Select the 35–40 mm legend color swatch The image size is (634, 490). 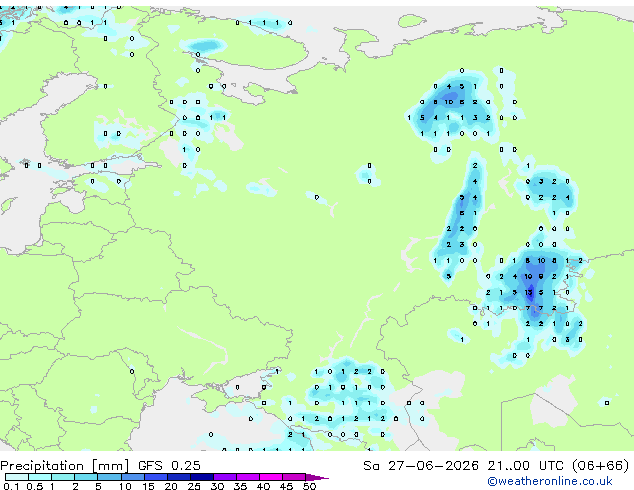(x=248, y=477)
